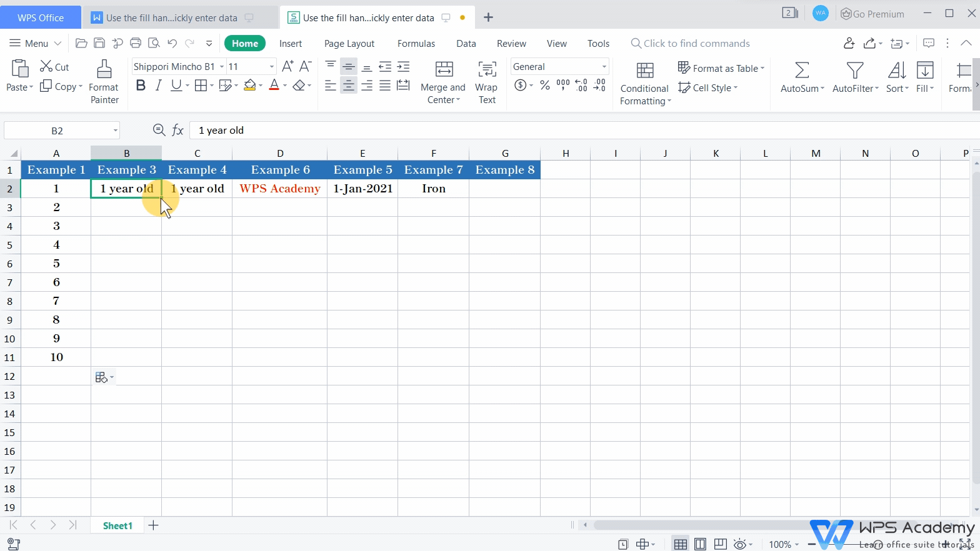Image resolution: width=980 pixels, height=551 pixels.
Task: Click the AutoFilter funnel icon
Action: point(854,70)
